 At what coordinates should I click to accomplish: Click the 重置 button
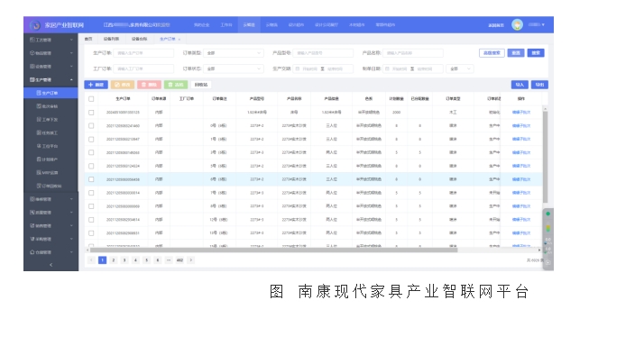click(x=516, y=53)
